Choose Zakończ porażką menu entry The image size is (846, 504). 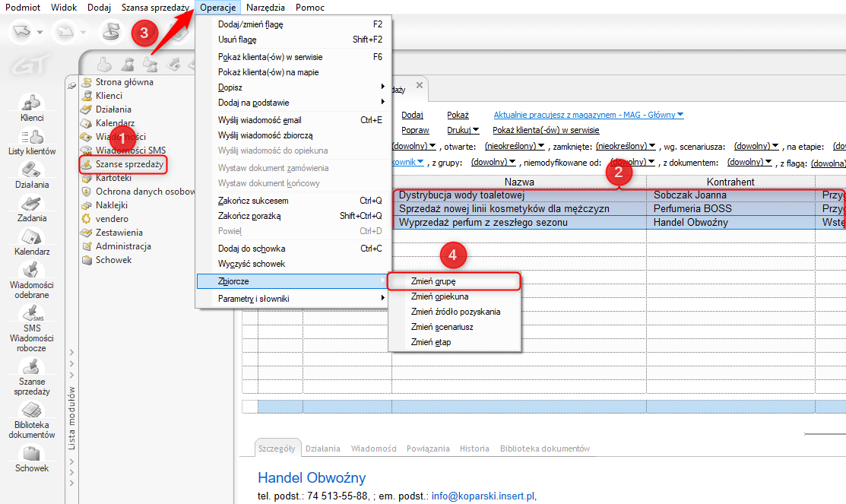(293, 215)
